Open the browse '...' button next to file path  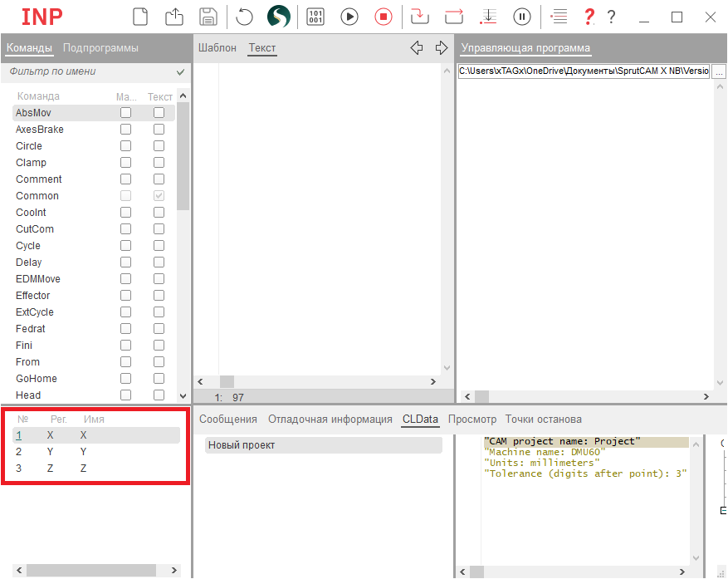(719, 71)
